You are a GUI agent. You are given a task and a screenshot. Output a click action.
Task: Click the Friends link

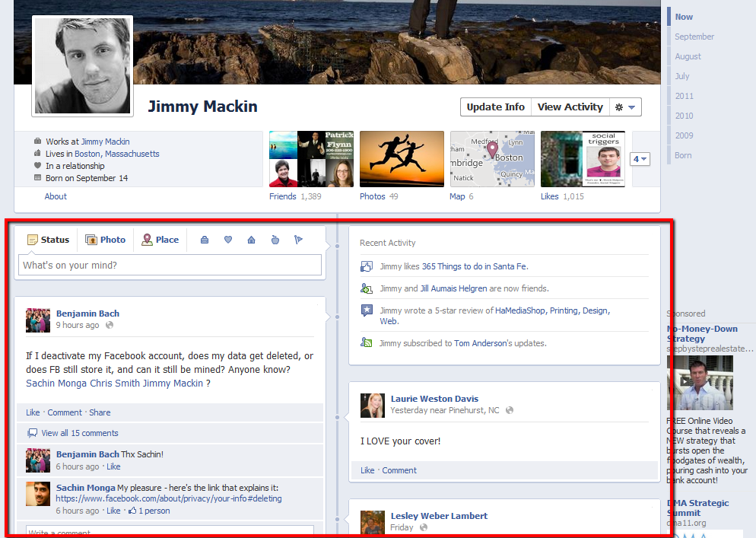(x=282, y=196)
